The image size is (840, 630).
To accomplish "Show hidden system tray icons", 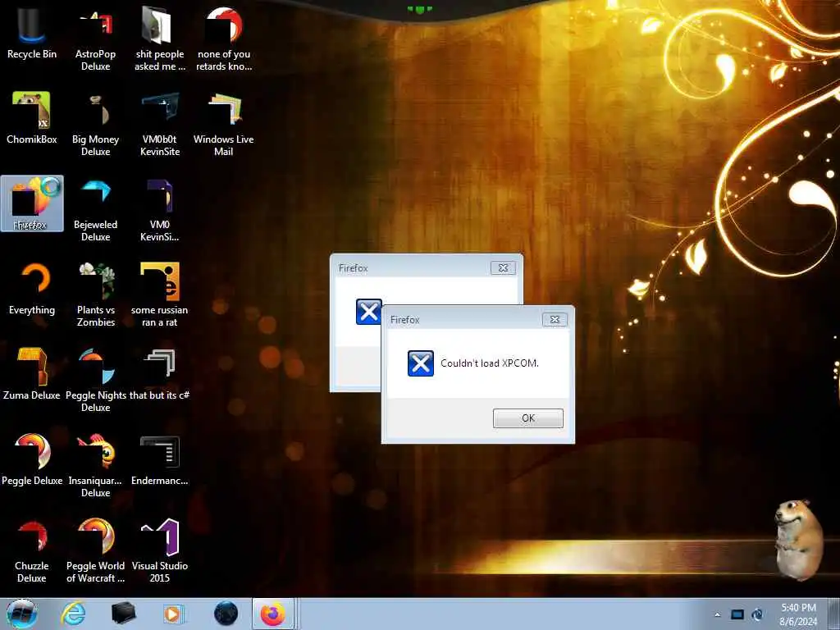I will click(717, 614).
